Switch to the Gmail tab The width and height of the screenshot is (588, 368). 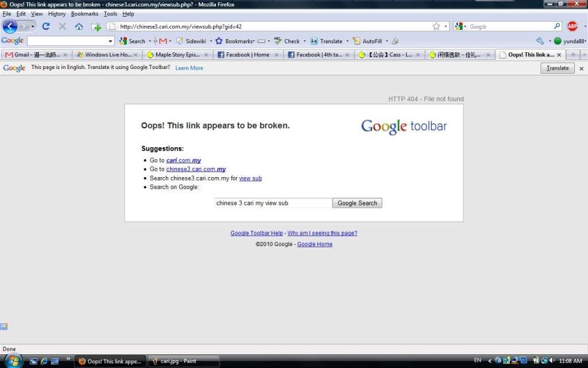coord(36,55)
